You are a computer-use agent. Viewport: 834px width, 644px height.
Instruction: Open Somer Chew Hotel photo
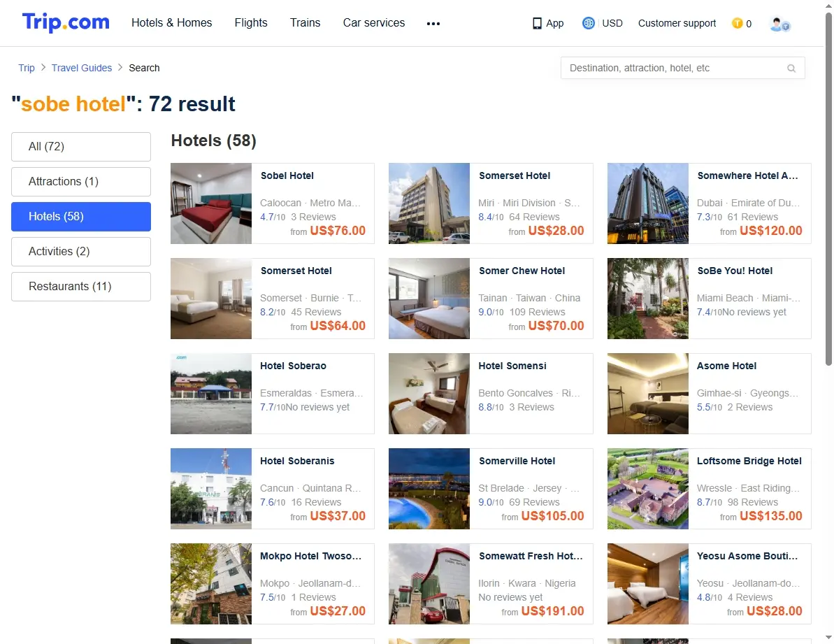[429, 299]
